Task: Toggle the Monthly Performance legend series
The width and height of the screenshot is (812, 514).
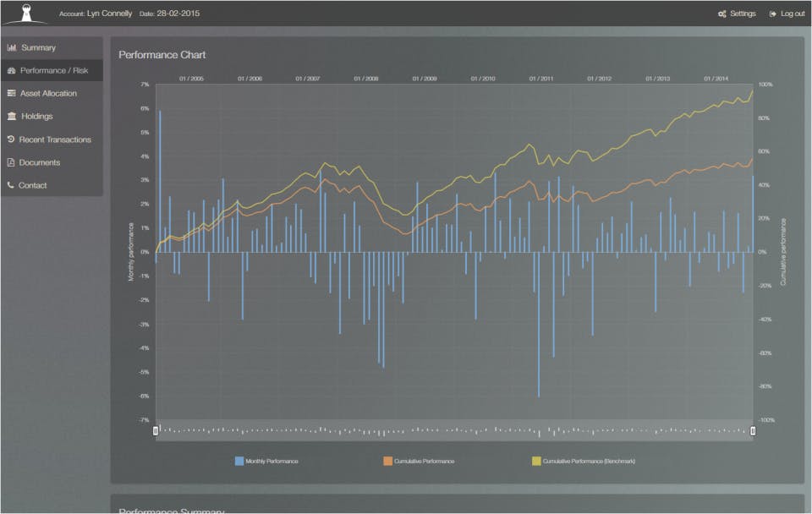Action: pyautogui.click(x=266, y=462)
